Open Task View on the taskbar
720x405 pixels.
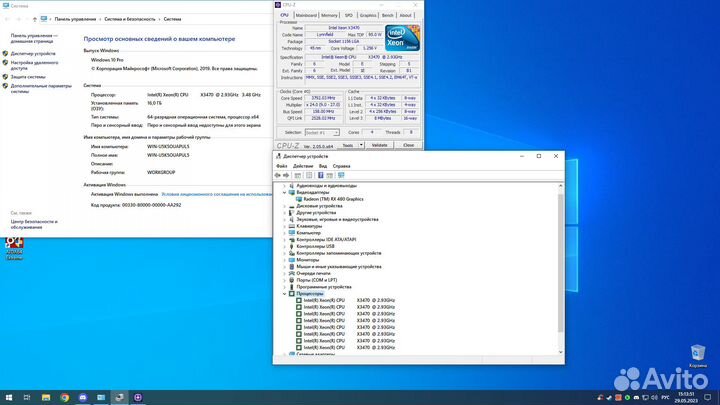click(x=27, y=397)
